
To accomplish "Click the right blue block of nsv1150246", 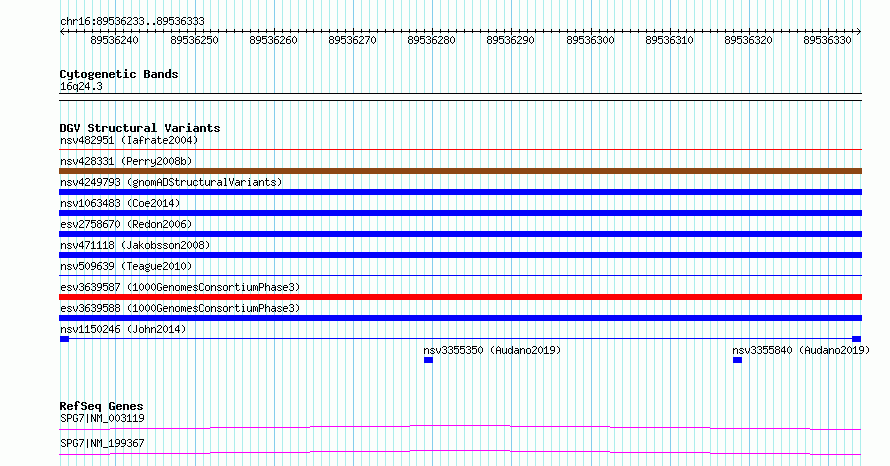I will click(x=857, y=339).
